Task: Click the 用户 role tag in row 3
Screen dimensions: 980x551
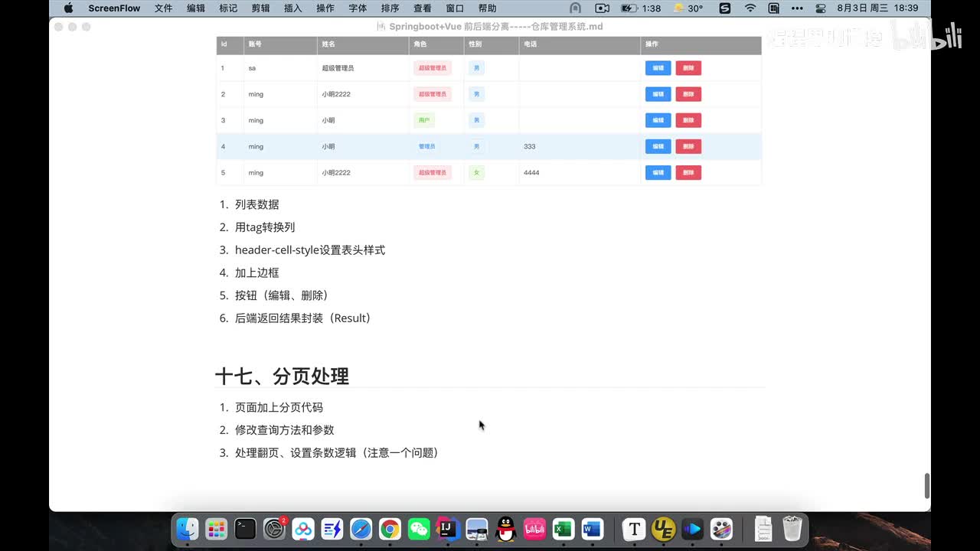Action: click(423, 120)
